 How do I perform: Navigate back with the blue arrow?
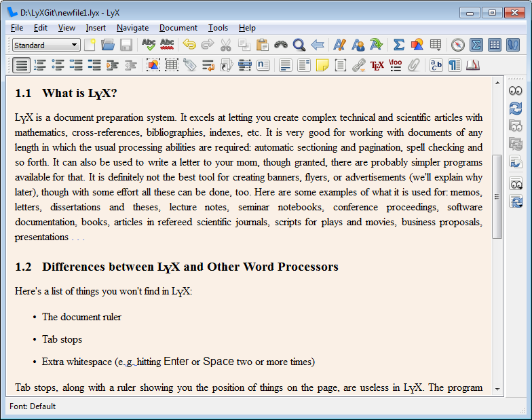(x=318, y=45)
